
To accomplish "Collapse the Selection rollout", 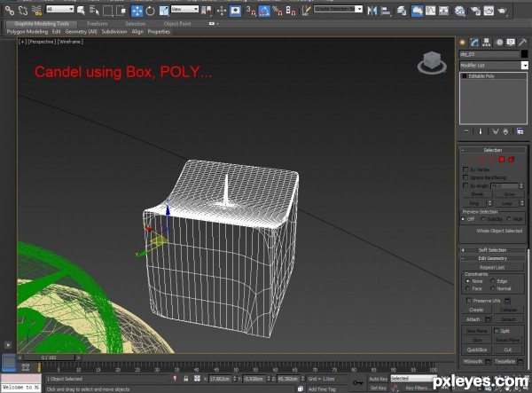I will click(x=493, y=150).
